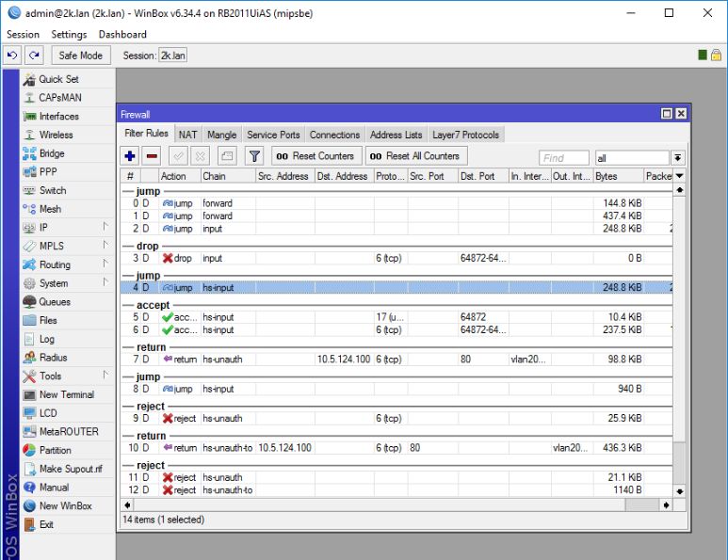Viewport: 728px width, 560px height.
Task: Open the Dashboard menu
Action: [x=122, y=34]
